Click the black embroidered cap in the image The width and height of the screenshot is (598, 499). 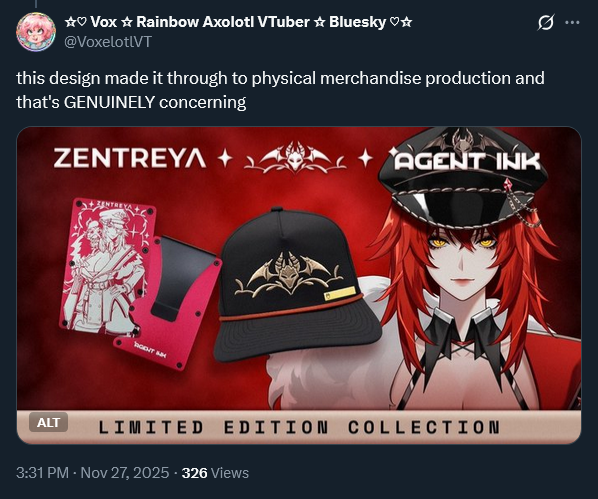pyautogui.click(x=297, y=284)
